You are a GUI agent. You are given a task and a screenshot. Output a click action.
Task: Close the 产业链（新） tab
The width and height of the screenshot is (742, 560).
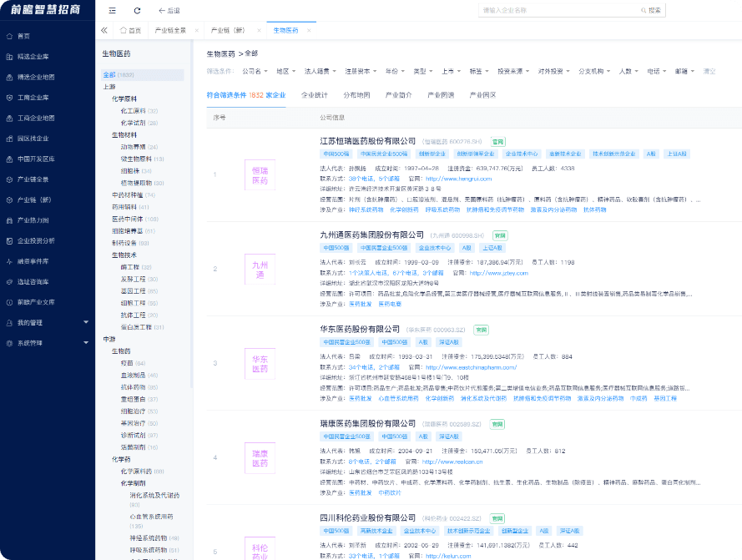coord(259,30)
